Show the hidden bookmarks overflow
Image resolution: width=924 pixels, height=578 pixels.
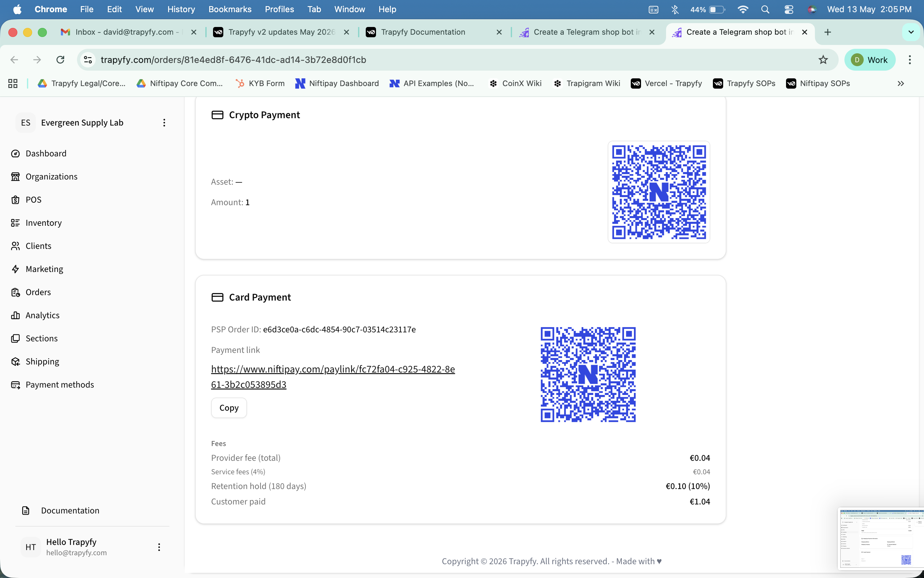click(x=901, y=83)
